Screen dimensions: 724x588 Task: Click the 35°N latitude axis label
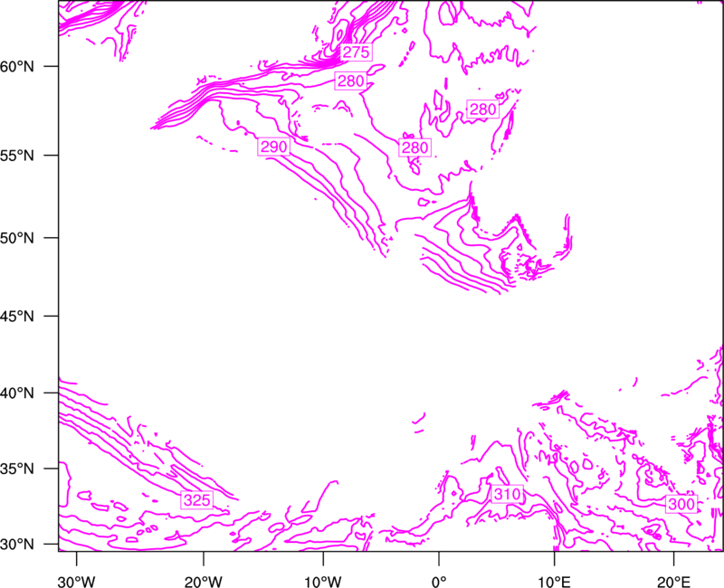pyautogui.click(x=17, y=469)
